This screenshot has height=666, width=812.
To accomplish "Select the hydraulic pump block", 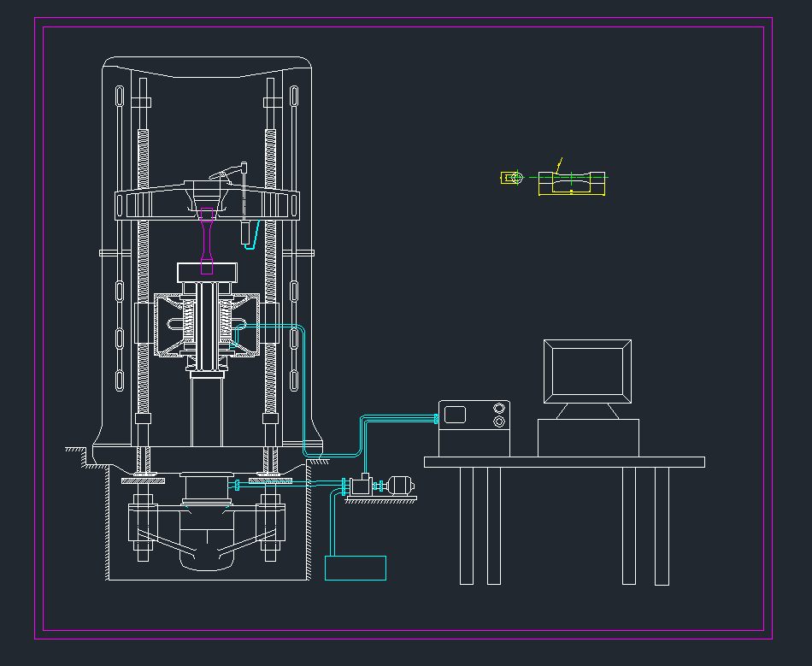I will [361, 486].
